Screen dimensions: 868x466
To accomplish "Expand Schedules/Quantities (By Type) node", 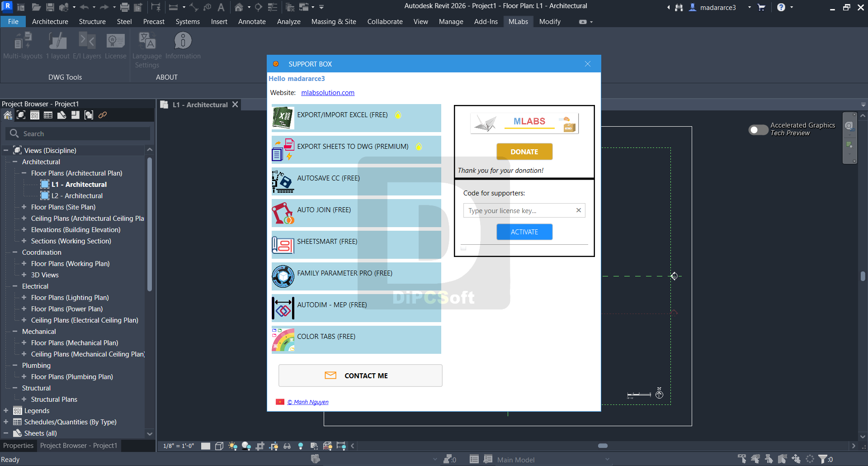I will pos(6,422).
